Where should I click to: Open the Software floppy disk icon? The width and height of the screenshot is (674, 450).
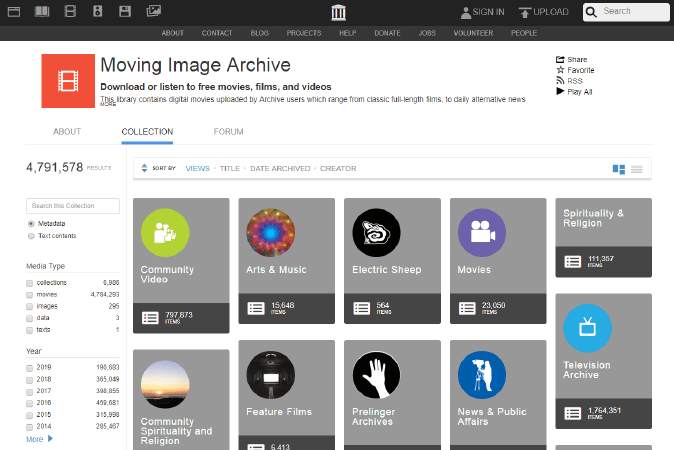(x=125, y=11)
